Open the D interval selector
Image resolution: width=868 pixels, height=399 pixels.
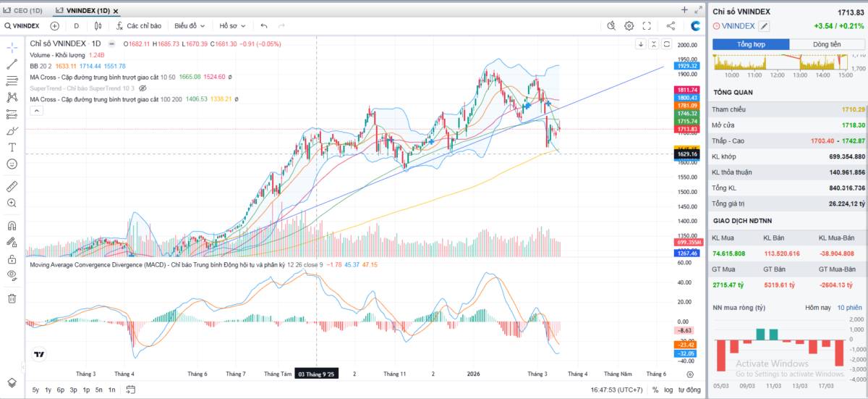76,25
